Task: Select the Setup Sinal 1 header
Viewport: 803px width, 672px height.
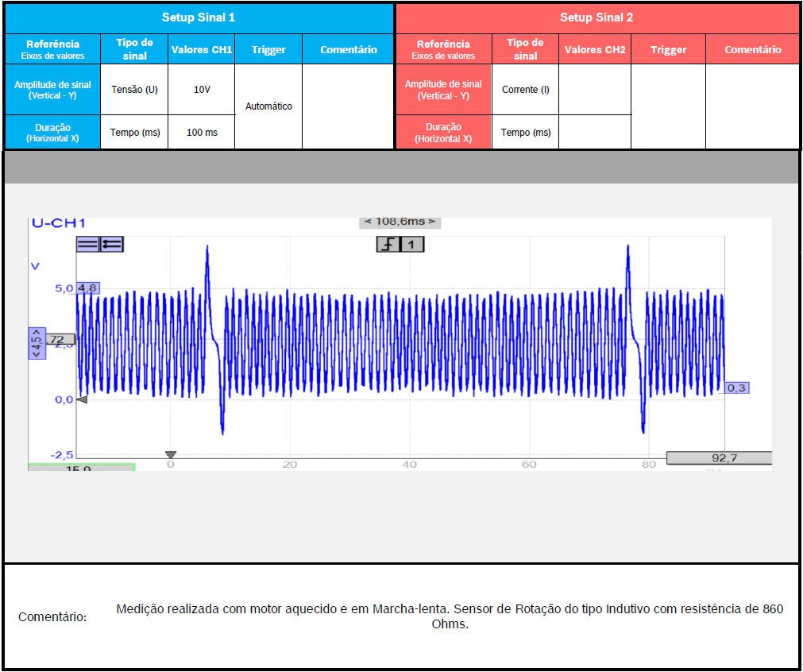Action: click(199, 17)
